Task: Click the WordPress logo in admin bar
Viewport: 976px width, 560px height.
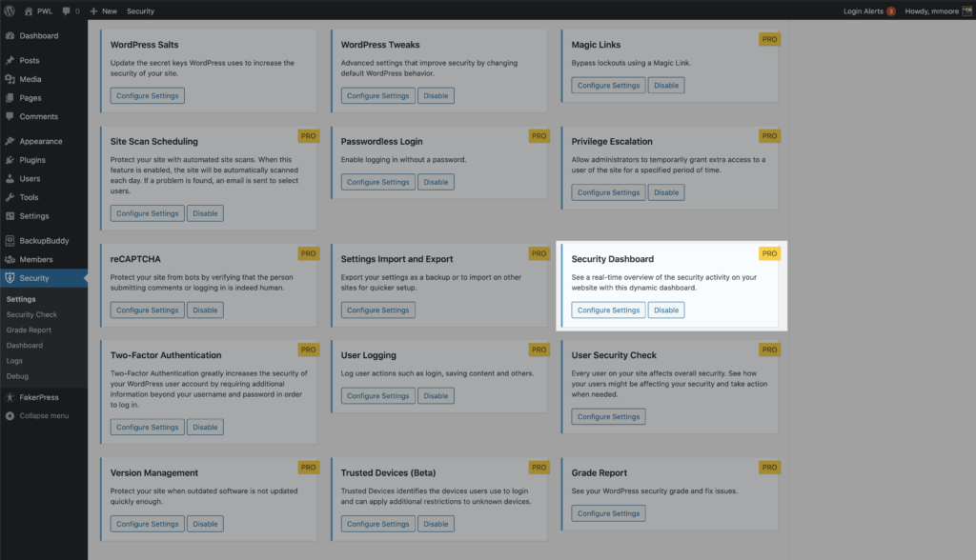Action: point(10,10)
